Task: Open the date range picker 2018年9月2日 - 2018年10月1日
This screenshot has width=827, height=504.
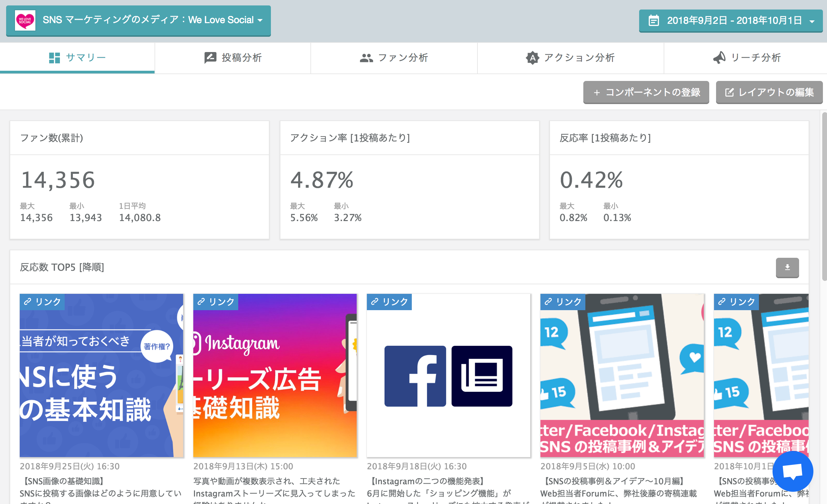Action: [x=730, y=21]
